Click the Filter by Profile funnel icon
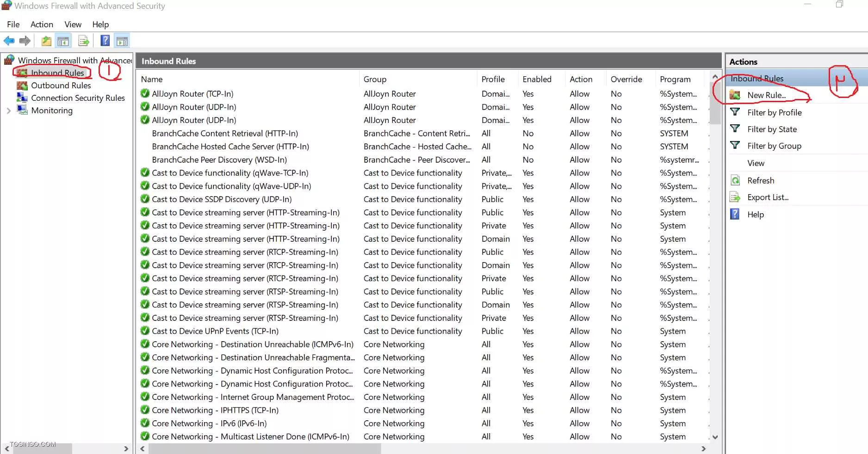 coord(735,112)
